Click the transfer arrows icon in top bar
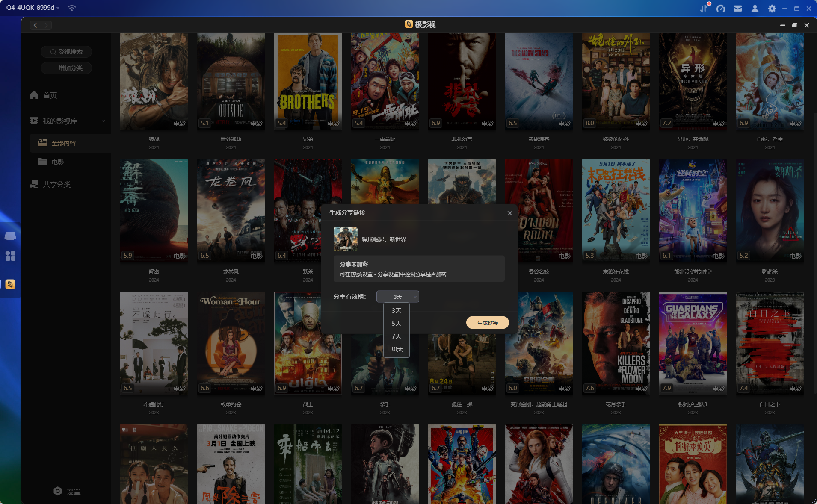 point(704,8)
